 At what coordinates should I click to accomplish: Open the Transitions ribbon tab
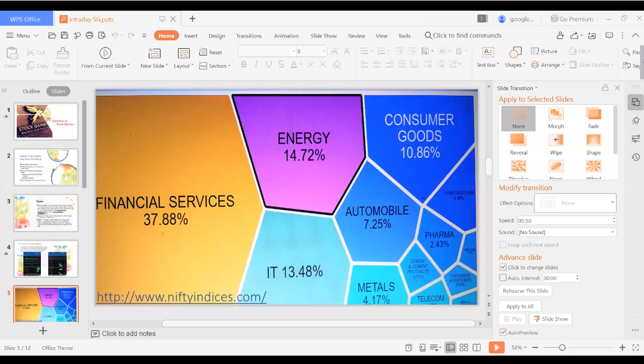pos(248,36)
